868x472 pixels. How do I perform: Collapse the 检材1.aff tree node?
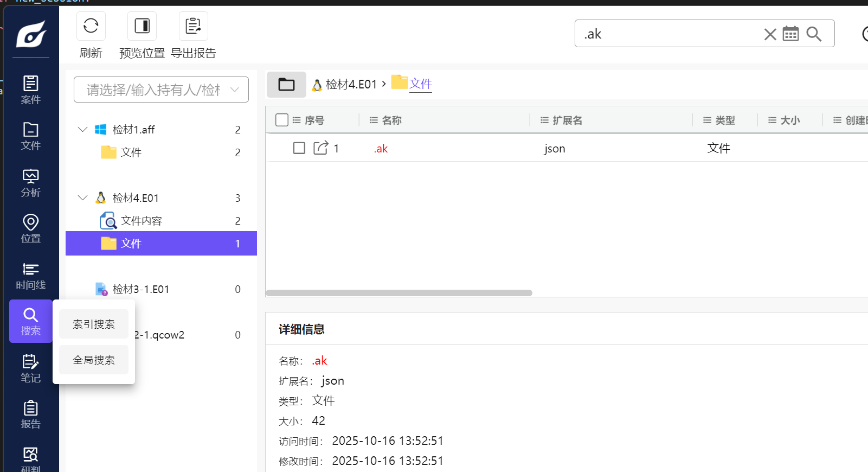tap(82, 129)
